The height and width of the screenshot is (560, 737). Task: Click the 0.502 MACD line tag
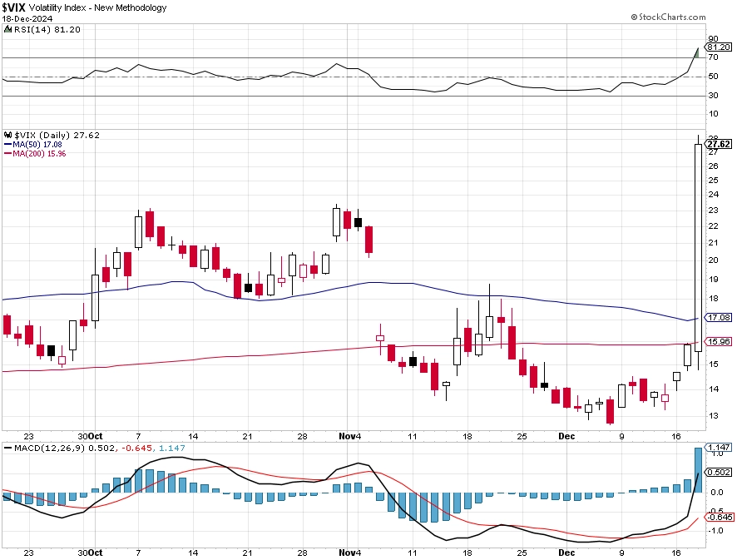718,472
